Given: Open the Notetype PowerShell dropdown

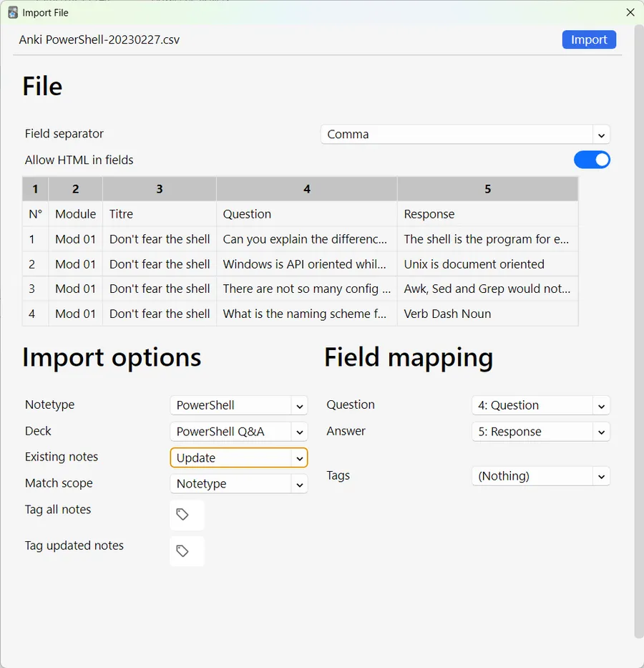Looking at the screenshot, I should (239, 405).
